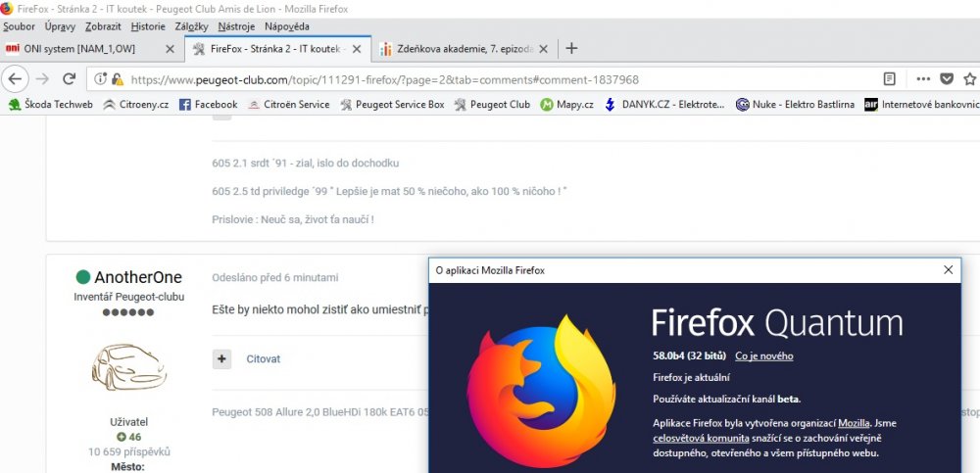Open Mapy.cz bookmark
Viewport: 980px width, 473px height.
click(x=566, y=105)
